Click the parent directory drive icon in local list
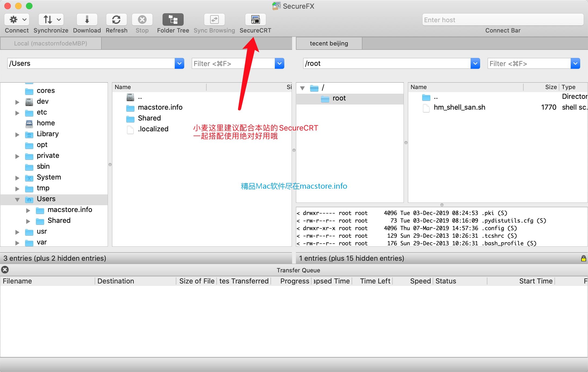 click(x=130, y=97)
